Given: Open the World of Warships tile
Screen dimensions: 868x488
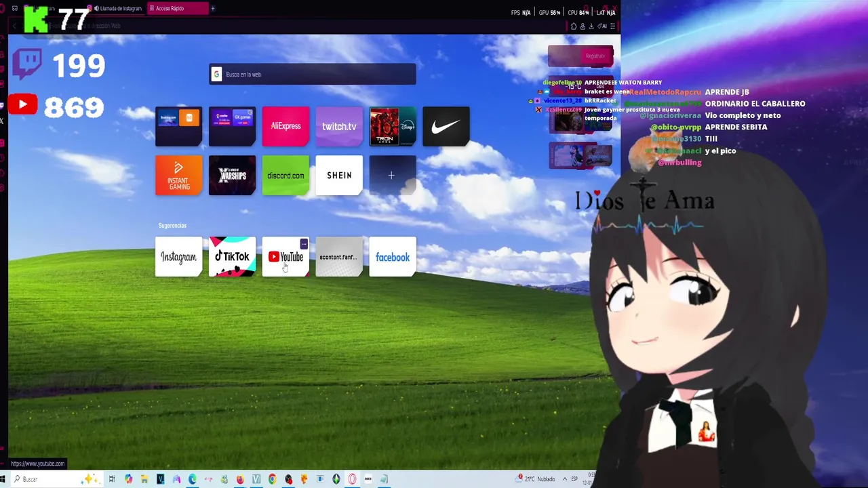Looking at the screenshot, I should pyautogui.click(x=232, y=176).
